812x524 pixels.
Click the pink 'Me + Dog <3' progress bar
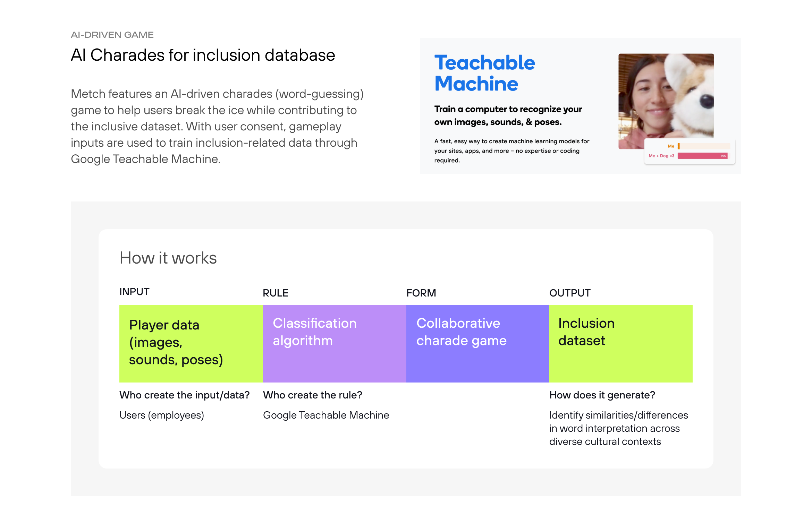tap(702, 156)
